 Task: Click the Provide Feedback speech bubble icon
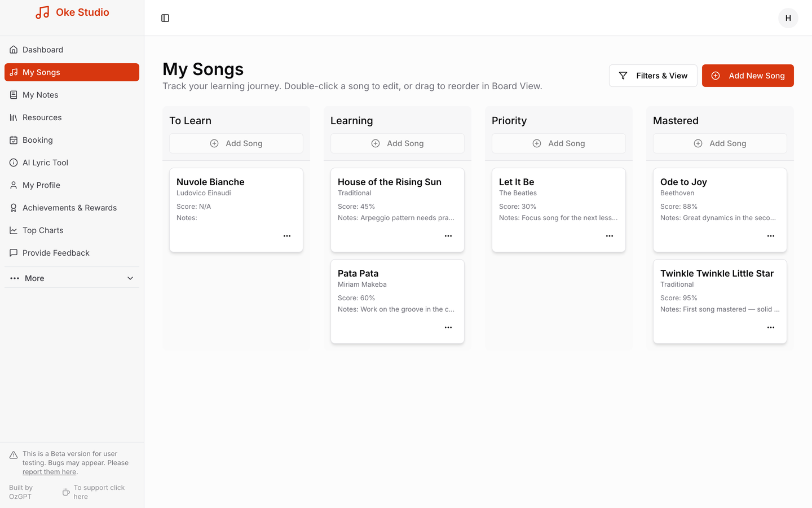[14, 253]
